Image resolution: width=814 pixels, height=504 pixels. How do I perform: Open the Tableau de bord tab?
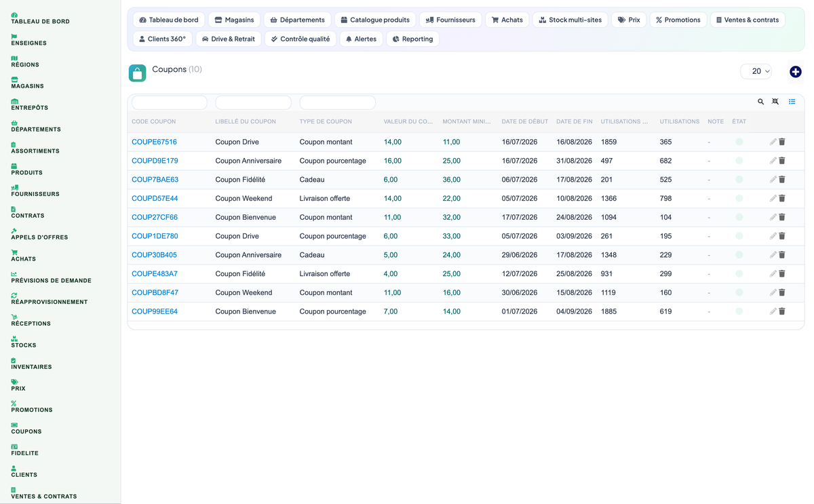(168, 20)
